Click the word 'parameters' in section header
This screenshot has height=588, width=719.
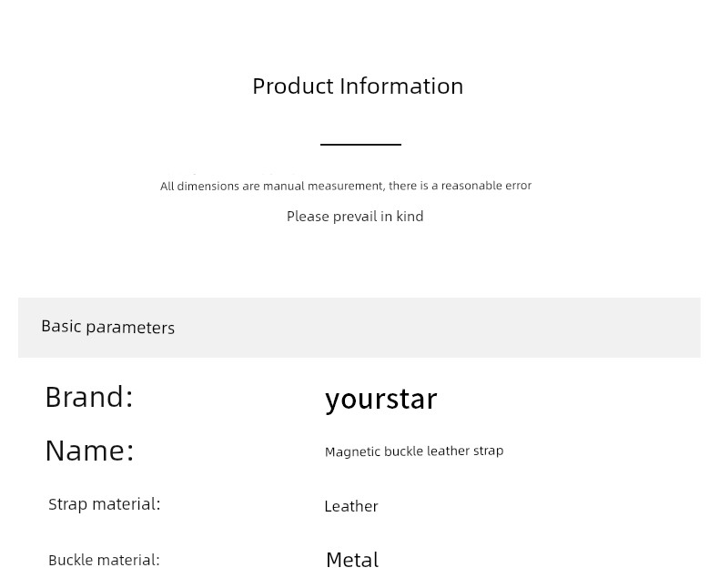(x=130, y=328)
